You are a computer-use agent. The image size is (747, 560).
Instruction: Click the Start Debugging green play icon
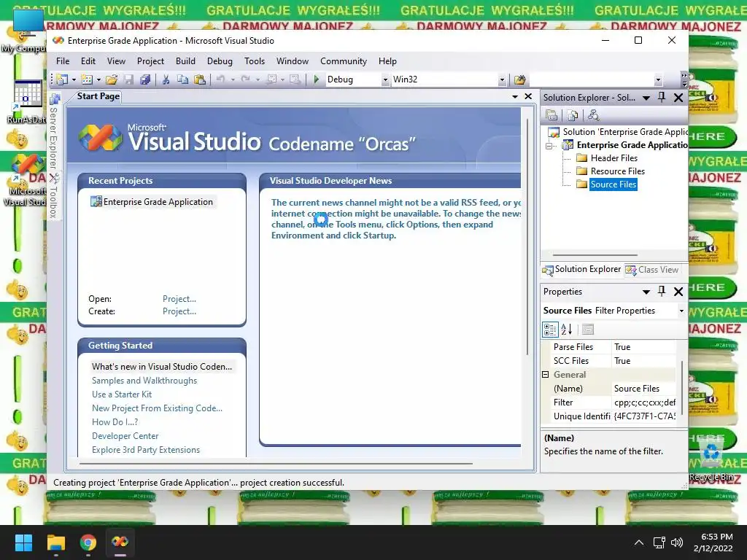tap(317, 79)
